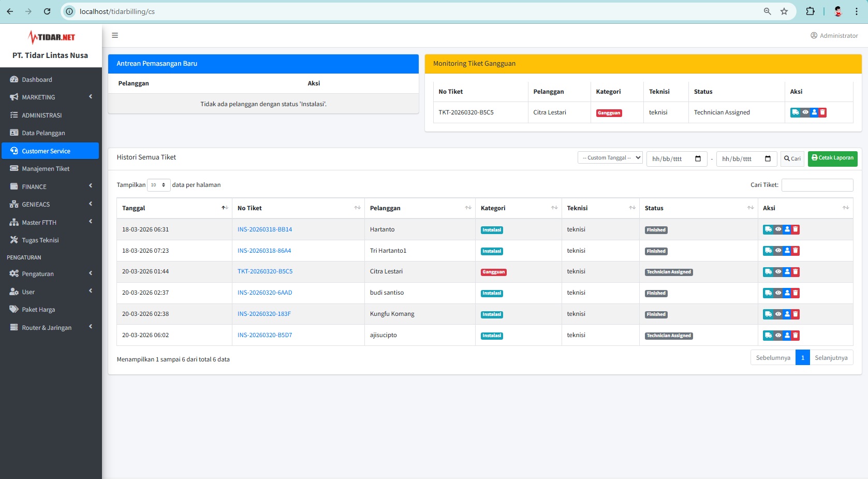
Task: Reload the page in the browser
Action: tap(47, 11)
